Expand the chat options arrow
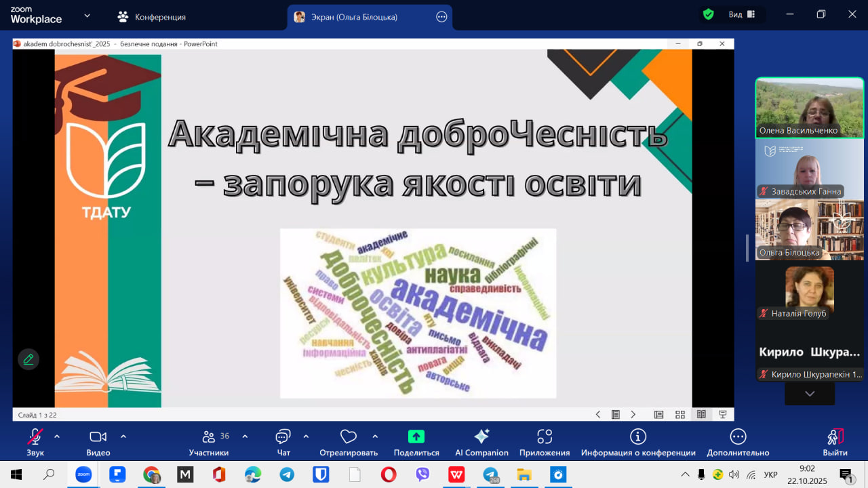 click(306, 436)
